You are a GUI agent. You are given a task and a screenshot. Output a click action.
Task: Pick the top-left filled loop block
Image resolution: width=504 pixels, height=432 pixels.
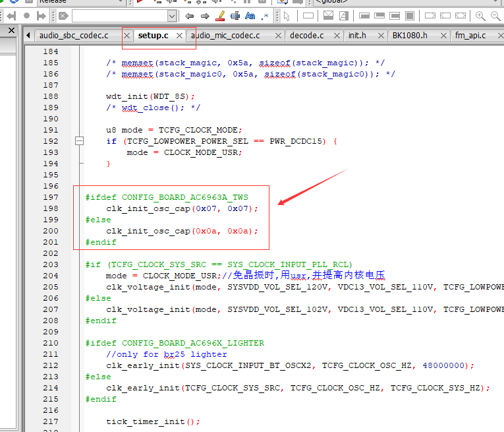[364, 15]
